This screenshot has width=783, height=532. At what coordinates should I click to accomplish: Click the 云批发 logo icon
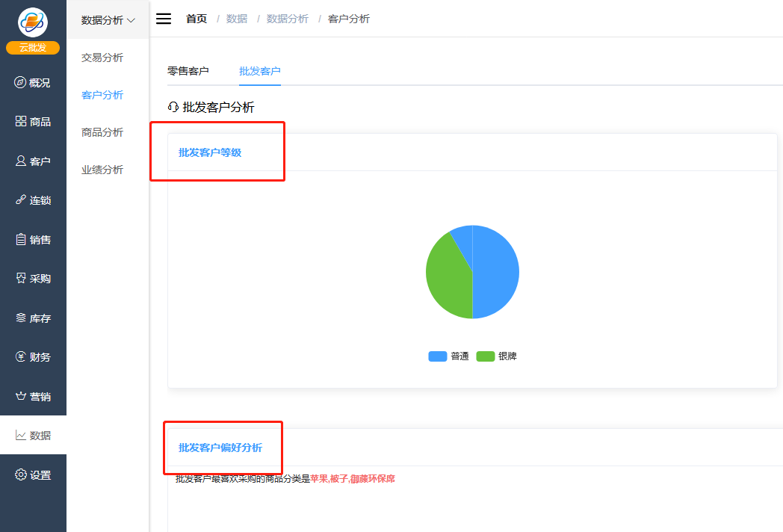33,22
